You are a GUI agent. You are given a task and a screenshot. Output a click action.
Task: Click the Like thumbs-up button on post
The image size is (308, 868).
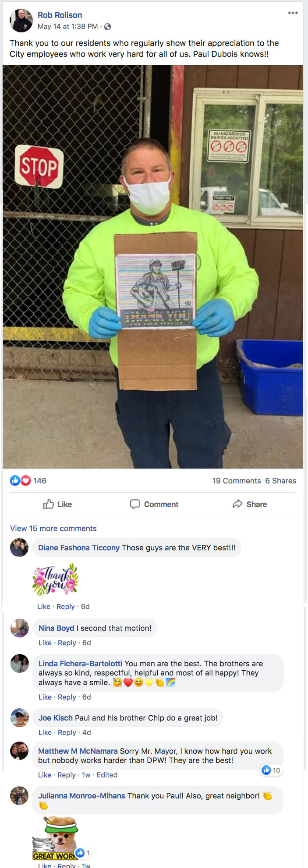pyautogui.click(x=57, y=504)
